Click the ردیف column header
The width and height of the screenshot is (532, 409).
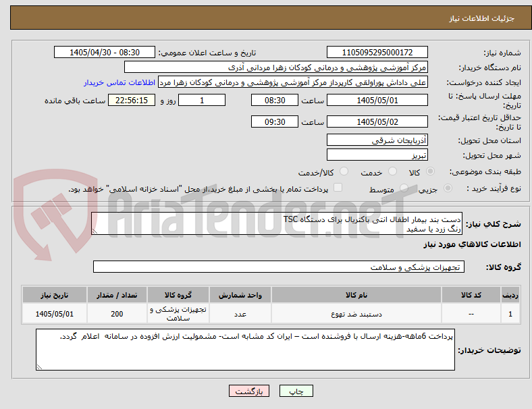[x=510, y=295]
